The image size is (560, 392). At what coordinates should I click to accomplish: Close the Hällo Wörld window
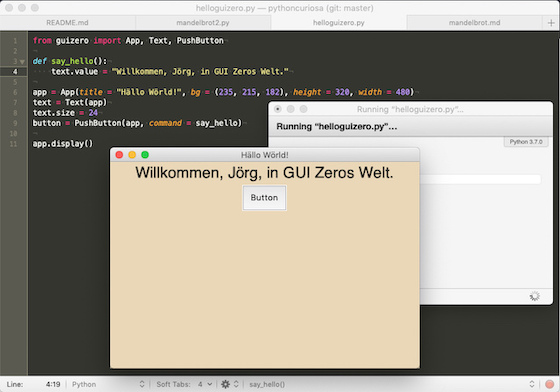[119, 155]
